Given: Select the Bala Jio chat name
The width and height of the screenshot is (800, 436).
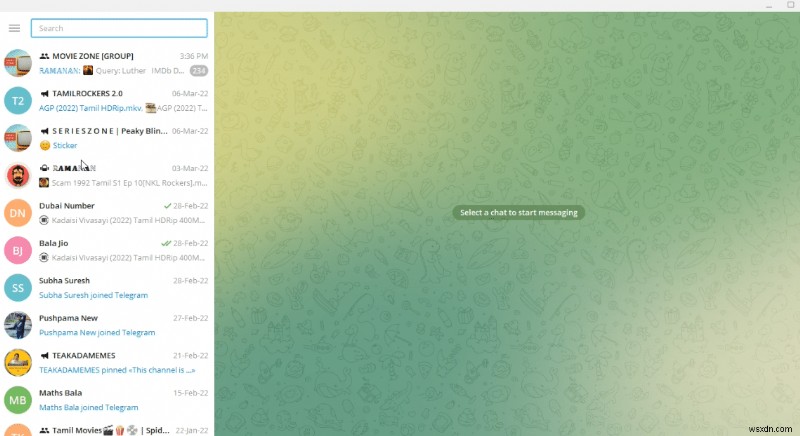Looking at the screenshot, I should pyautogui.click(x=54, y=243).
